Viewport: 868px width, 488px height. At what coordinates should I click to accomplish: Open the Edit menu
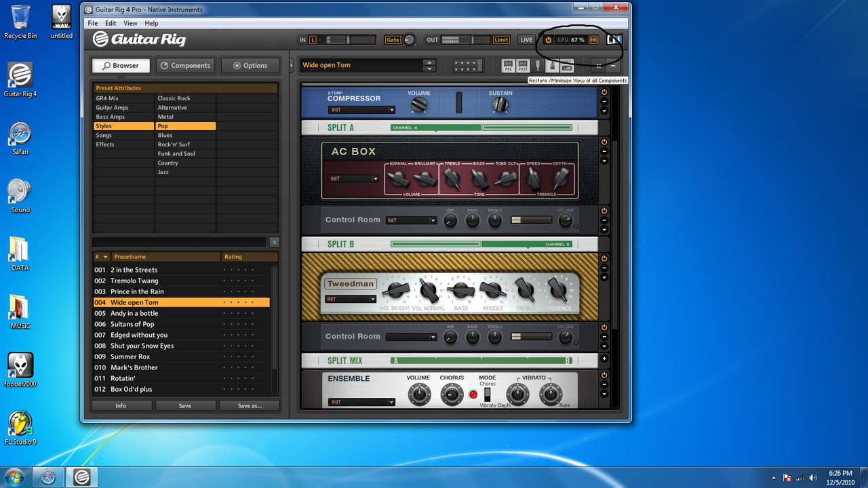pos(111,23)
